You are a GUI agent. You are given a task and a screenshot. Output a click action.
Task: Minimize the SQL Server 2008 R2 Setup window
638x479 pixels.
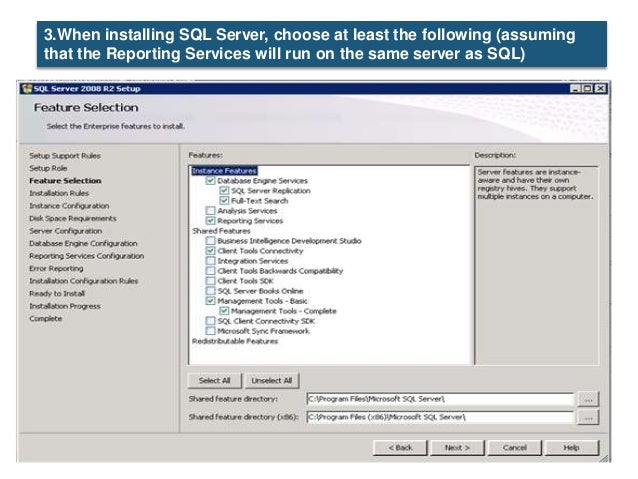[576, 88]
